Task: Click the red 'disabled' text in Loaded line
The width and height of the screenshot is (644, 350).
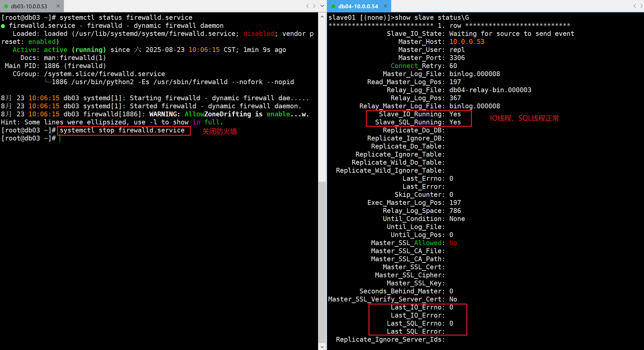Action: click(x=259, y=34)
